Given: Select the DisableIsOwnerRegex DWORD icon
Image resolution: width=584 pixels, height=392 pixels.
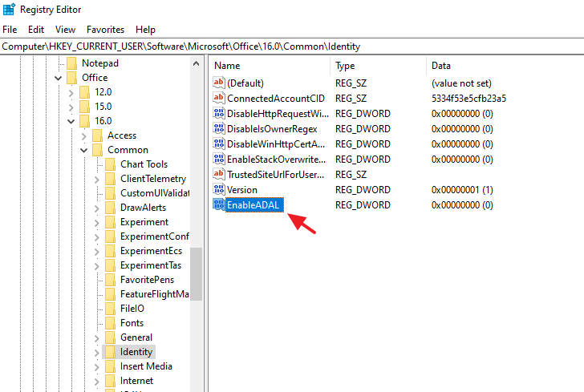Looking at the screenshot, I should 219,128.
